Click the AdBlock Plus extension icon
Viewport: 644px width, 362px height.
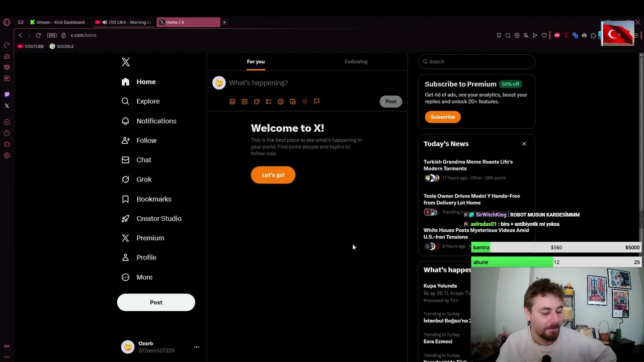pos(557,35)
